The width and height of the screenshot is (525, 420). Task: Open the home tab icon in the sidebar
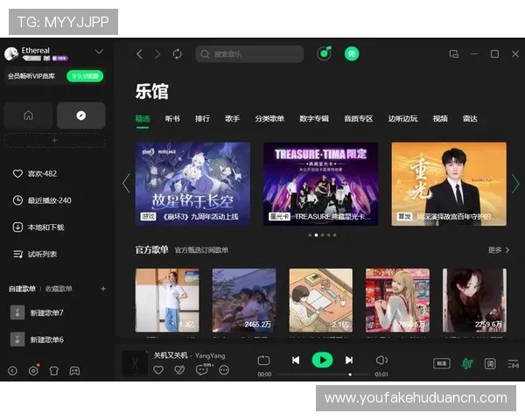click(28, 115)
